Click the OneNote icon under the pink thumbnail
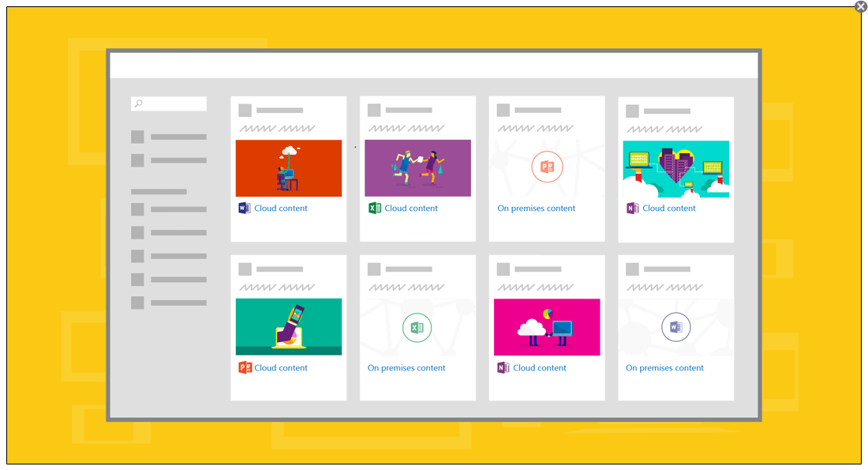868x470 pixels. click(503, 367)
